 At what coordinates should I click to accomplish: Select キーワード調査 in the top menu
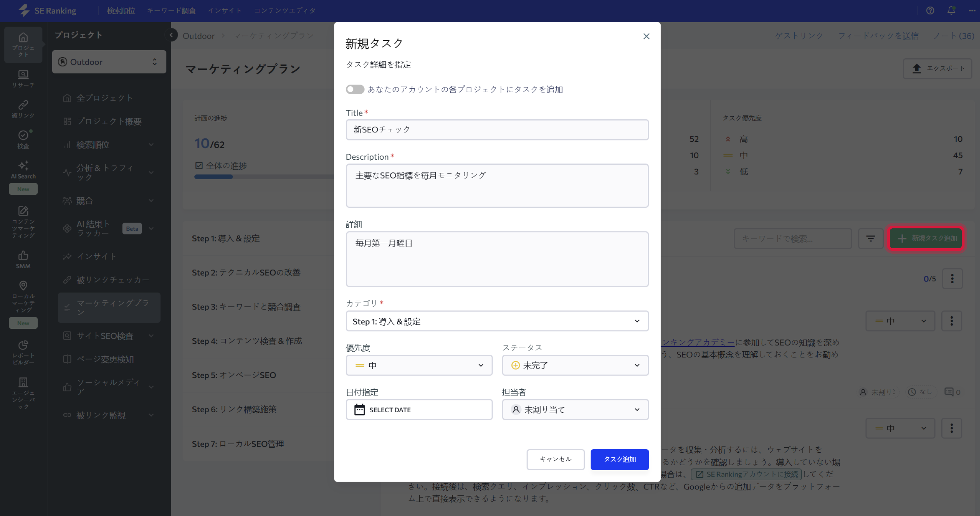(171, 11)
